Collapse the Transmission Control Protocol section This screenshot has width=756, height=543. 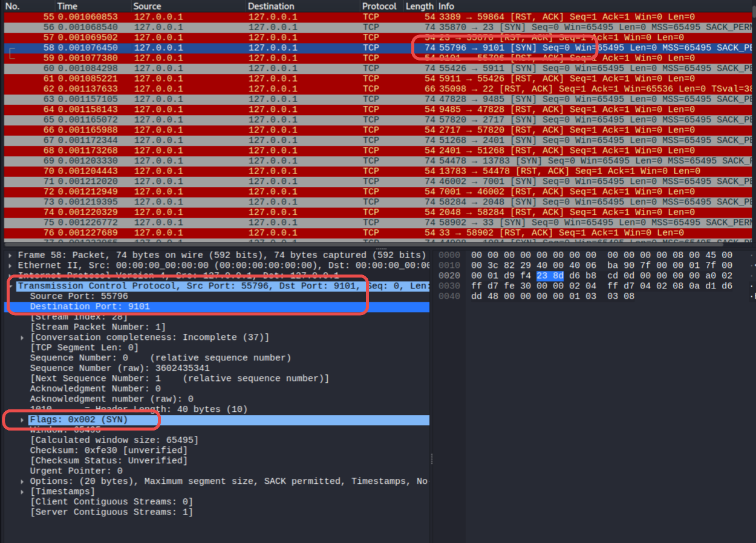click(11, 286)
